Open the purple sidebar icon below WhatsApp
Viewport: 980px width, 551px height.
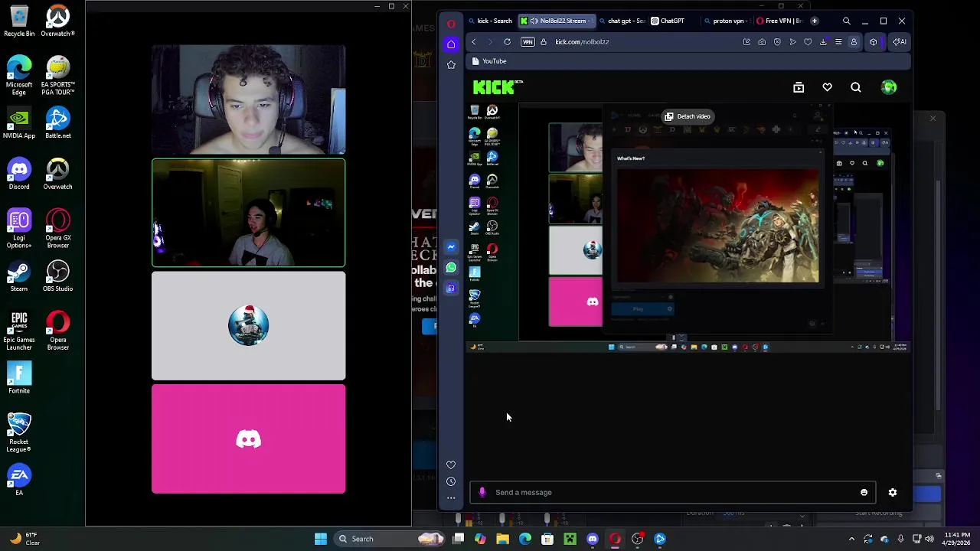[x=451, y=289]
